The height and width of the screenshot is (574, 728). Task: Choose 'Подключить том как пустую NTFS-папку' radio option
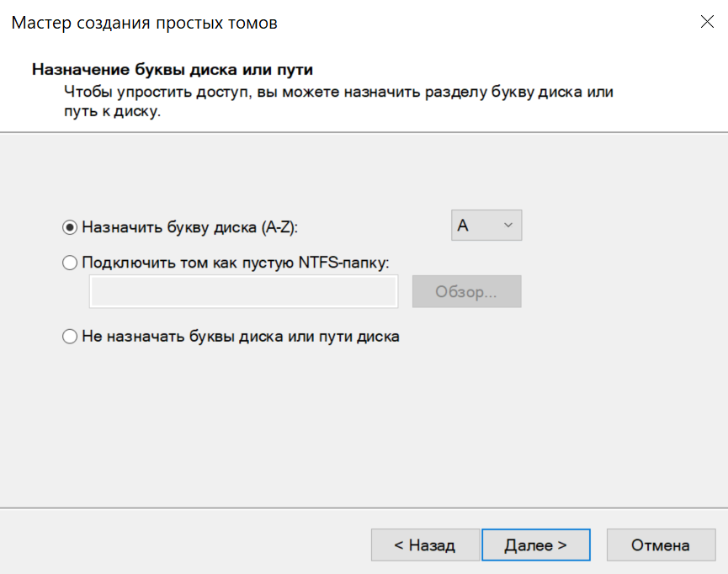tap(70, 263)
